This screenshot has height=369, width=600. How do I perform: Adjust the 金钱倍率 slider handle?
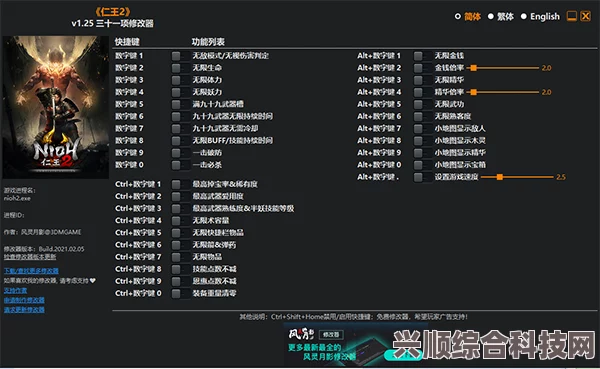pyautogui.click(x=474, y=68)
